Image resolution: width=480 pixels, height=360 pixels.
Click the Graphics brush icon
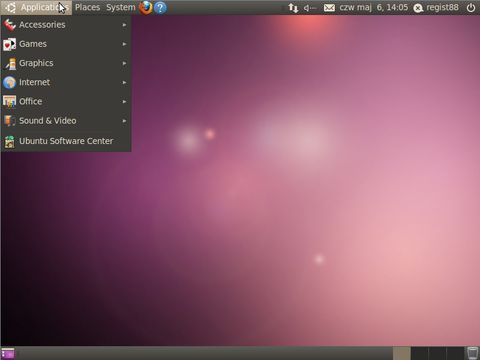[10, 63]
